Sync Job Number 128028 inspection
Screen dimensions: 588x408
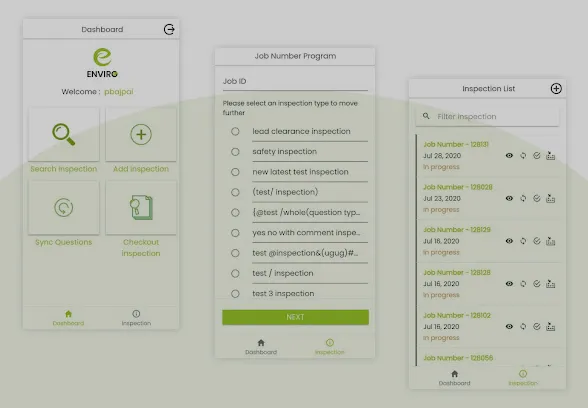523,198
